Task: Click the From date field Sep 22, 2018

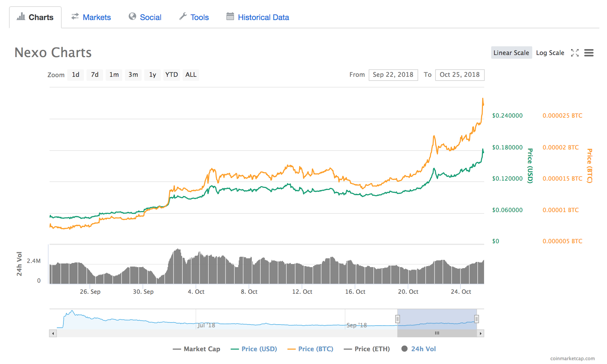Action: coord(393,75)
